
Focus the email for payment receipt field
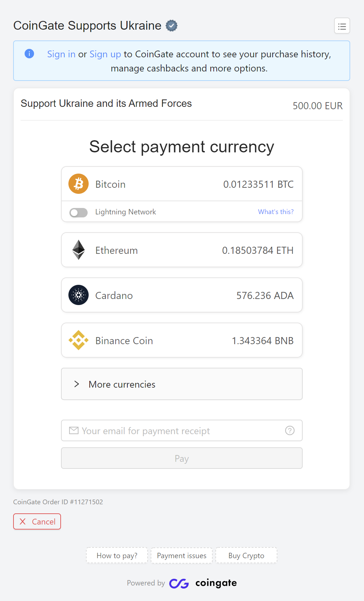[182, 430]
